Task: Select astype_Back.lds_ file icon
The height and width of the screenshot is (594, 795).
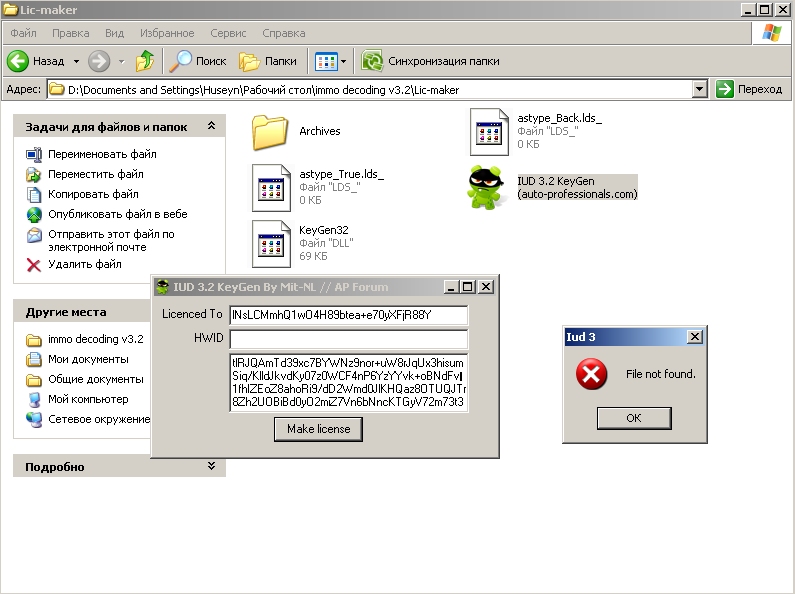Action: click(489, 132)
